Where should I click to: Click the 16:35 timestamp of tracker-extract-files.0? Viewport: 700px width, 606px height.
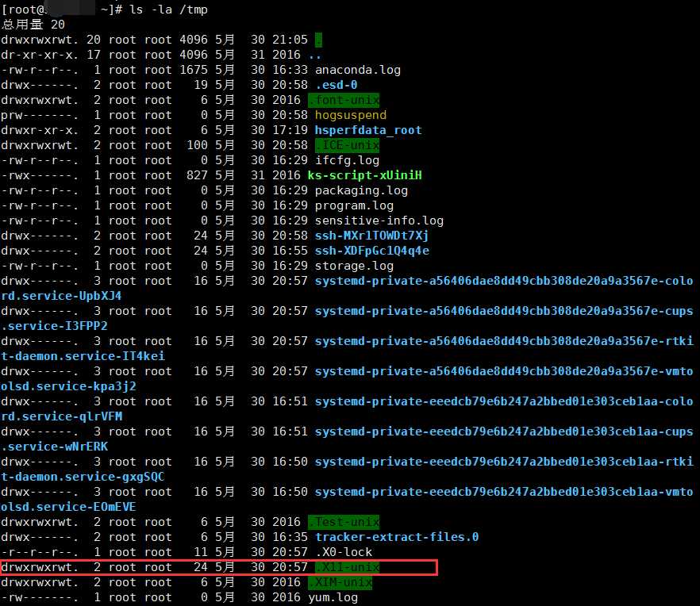coord(290,537)
